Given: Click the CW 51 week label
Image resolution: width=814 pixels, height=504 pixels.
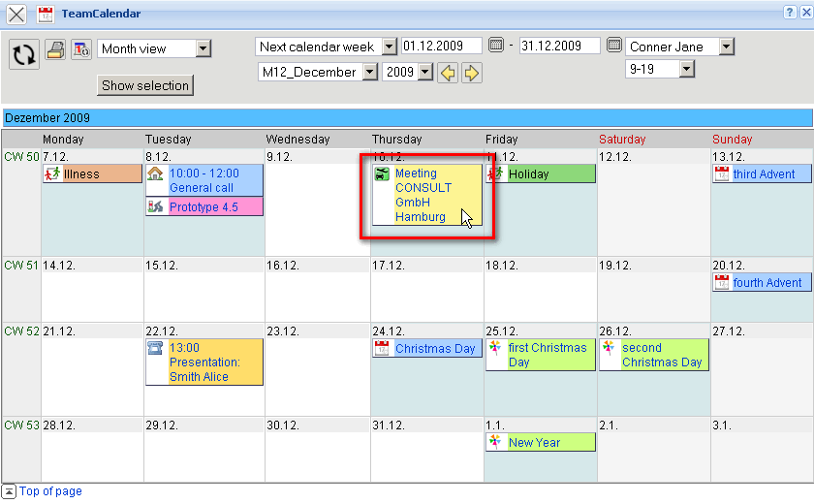Looking at the screenshot, I should [x=21, y=266].
